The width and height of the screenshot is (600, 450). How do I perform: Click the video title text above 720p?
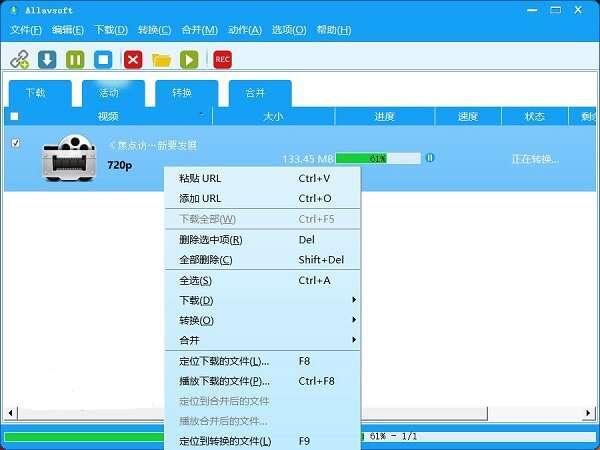tap(153, 145)
